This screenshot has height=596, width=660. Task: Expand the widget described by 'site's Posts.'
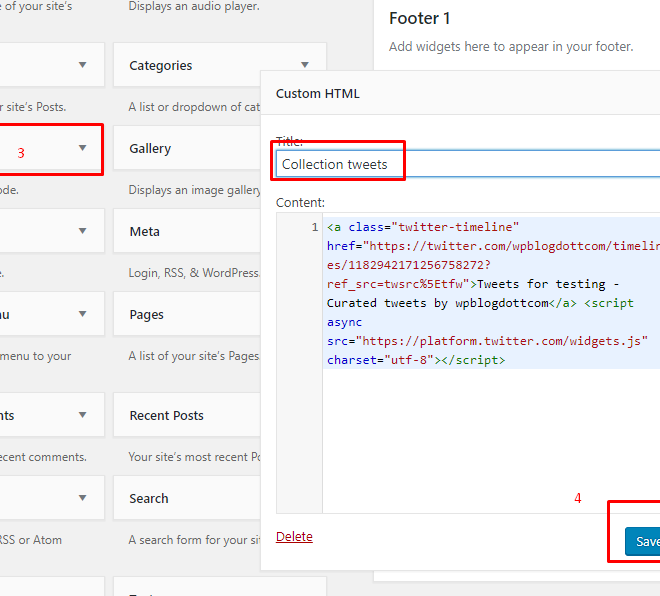point(82,65)
